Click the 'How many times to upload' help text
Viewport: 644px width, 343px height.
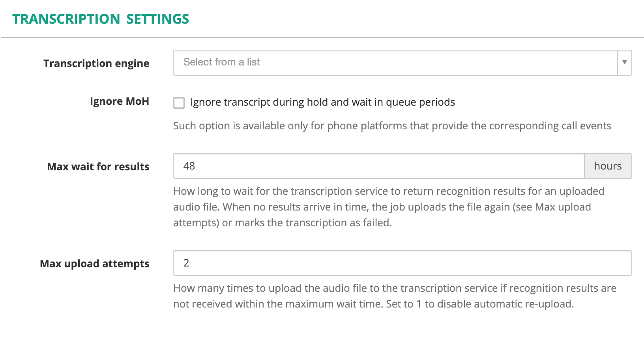(395, 296)
